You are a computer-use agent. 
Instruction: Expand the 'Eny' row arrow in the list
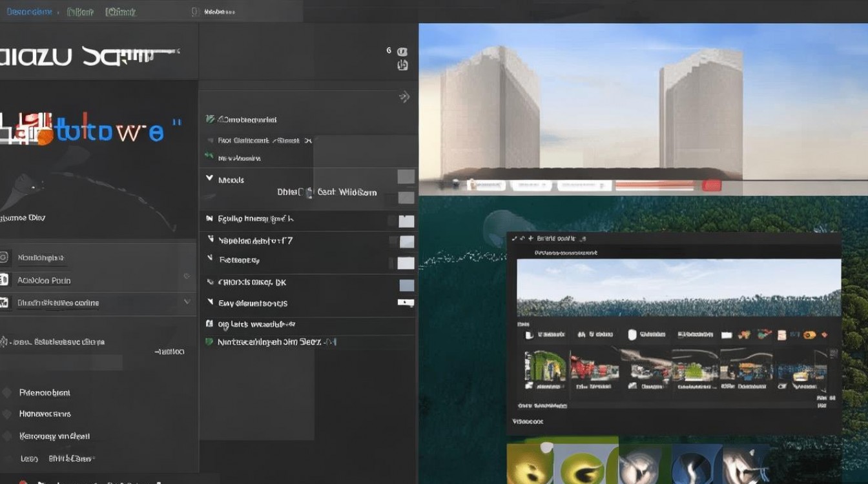210,302
